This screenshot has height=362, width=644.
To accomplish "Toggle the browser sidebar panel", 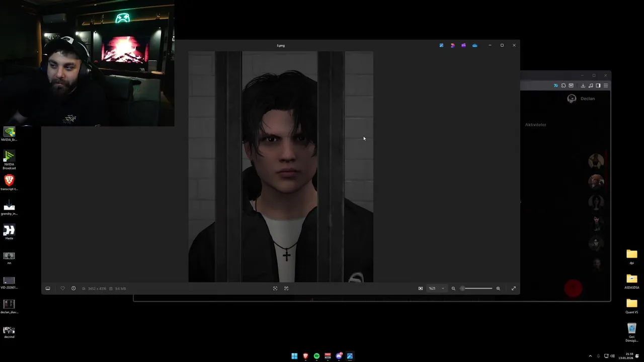I will click(598, 85).
